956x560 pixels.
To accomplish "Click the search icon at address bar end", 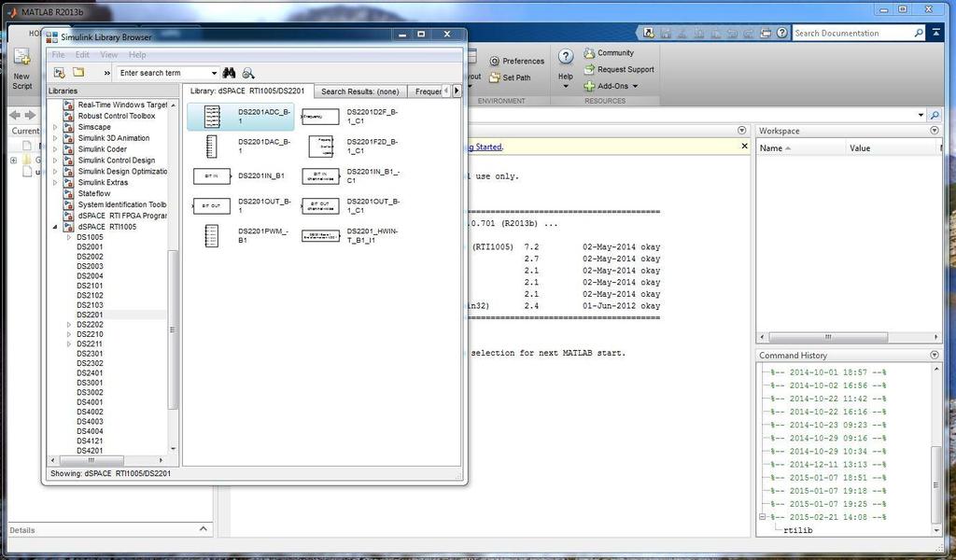I will (934, 115).
